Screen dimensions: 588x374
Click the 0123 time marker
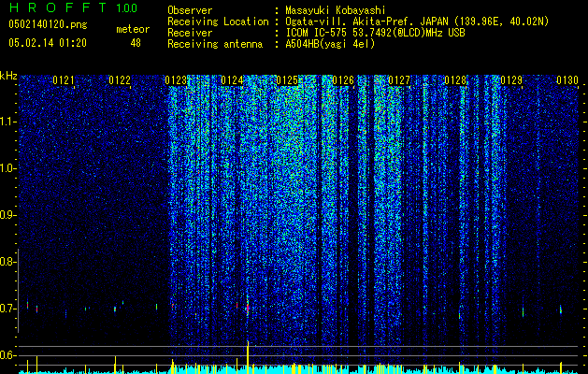pos(176,80)
